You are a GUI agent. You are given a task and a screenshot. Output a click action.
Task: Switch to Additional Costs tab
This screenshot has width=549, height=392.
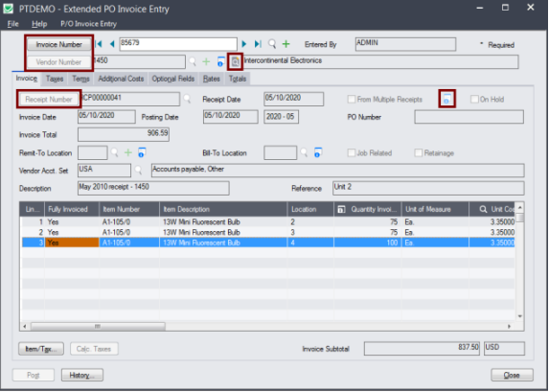tap(121, 79)
